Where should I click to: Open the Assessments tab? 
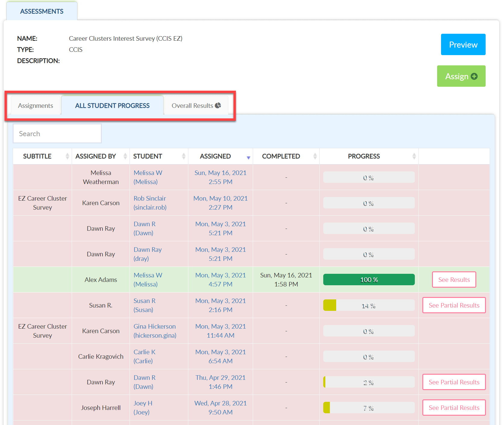[x=42, y=11]
